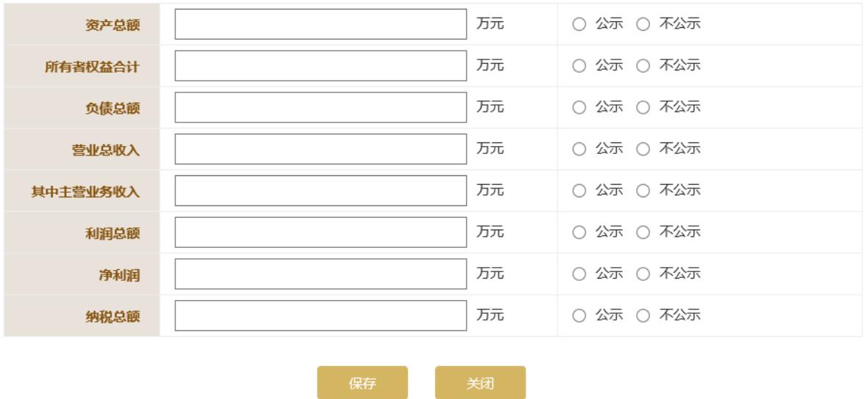The image size is (868, 399).
Task: Click the 净利润 input field
Action: tap(321, 275)
